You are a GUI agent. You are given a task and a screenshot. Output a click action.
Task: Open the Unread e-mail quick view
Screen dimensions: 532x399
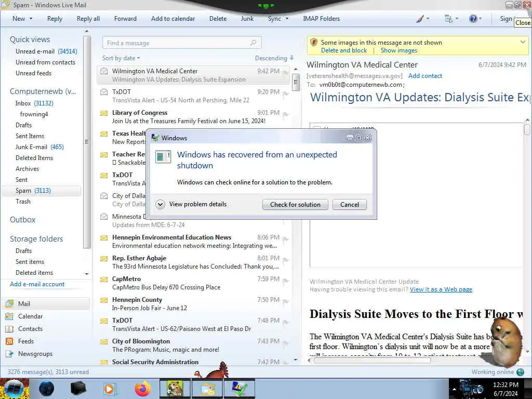coord(46,51)
